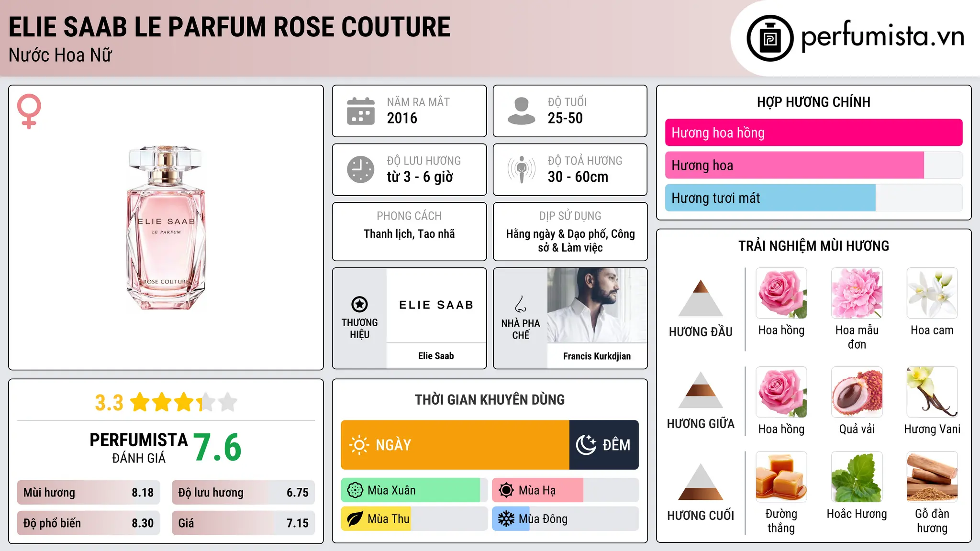980x551 pixels.
Task: Click the ELIE SAAB brand logo
Action: [436, 305]
